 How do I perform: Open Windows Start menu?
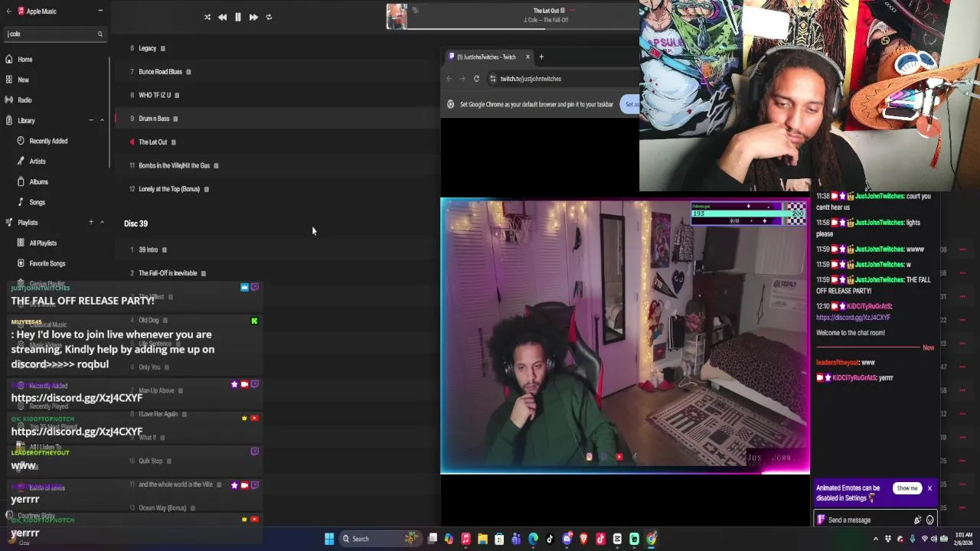click(x=329, y=539)
